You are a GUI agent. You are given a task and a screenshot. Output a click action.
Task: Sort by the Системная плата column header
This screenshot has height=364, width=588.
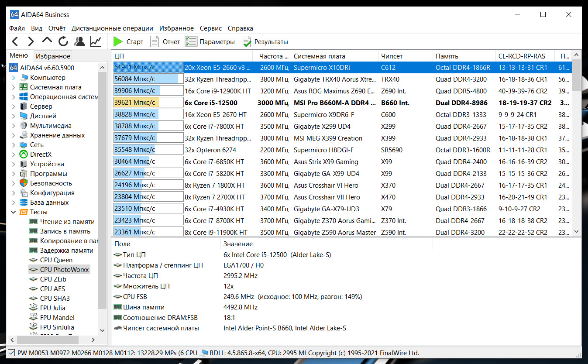point(334,56)
